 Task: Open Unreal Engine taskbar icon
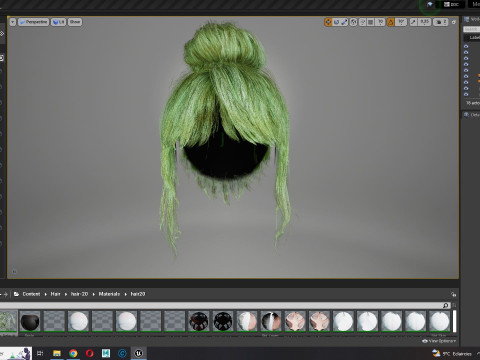tap(139, 353)
